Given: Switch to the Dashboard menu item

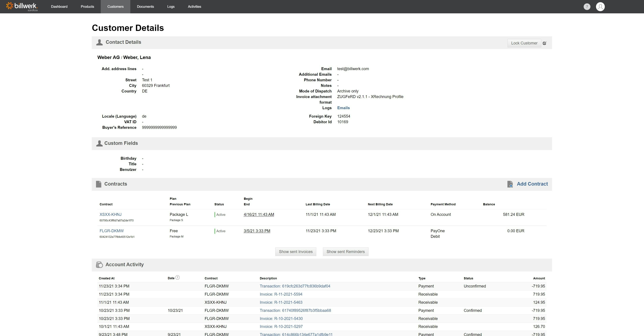Looking at the screenshot, I should pos(59,6).
